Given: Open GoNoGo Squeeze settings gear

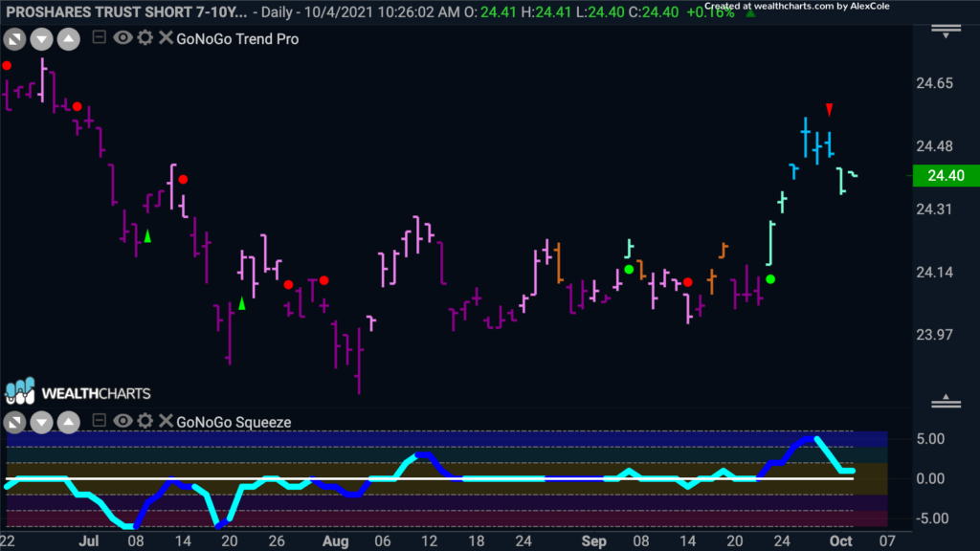Looking at the screenshot, I should pyautogui.click(x=145, y=421).
